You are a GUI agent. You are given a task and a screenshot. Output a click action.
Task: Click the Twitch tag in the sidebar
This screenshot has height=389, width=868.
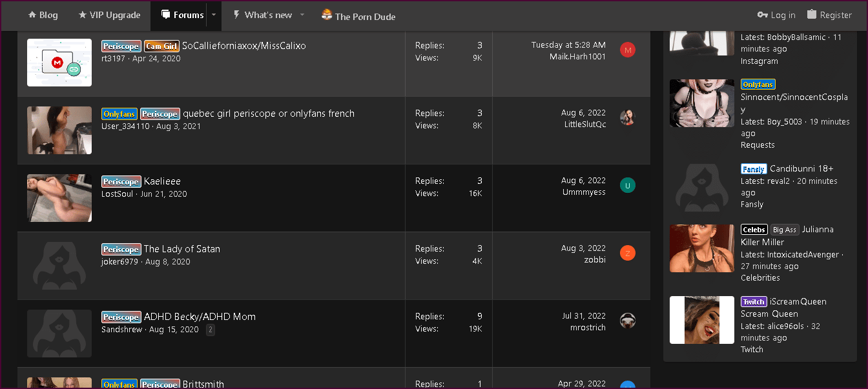(x=754, y=302)
